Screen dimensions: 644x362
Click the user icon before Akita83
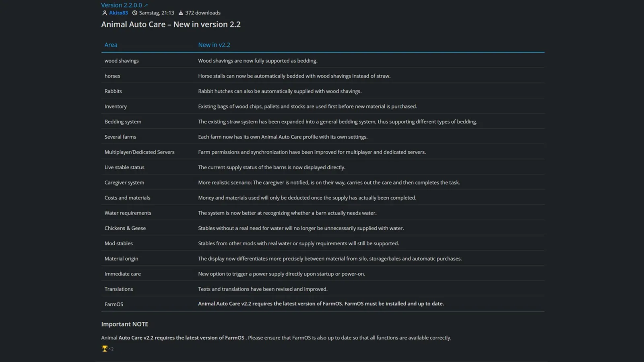point(105,13)
